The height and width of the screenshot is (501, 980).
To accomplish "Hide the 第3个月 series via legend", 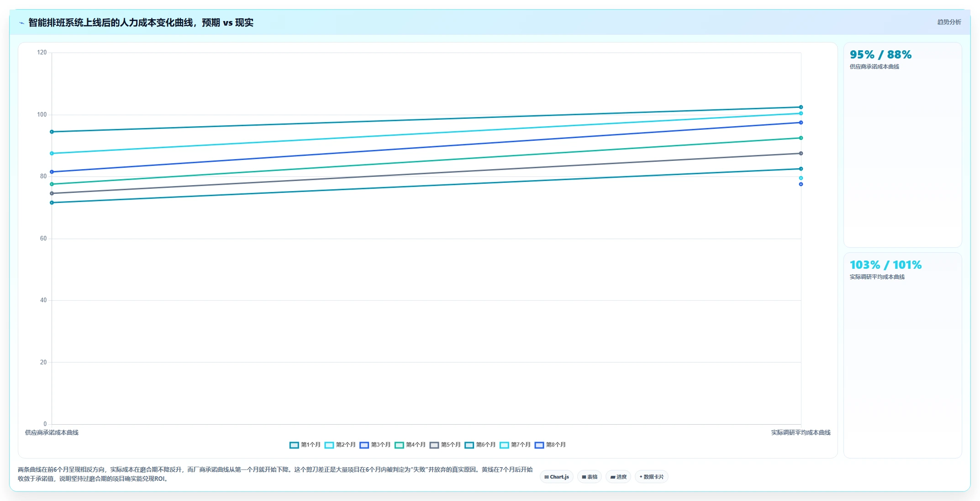I will (x=375, y=445).
